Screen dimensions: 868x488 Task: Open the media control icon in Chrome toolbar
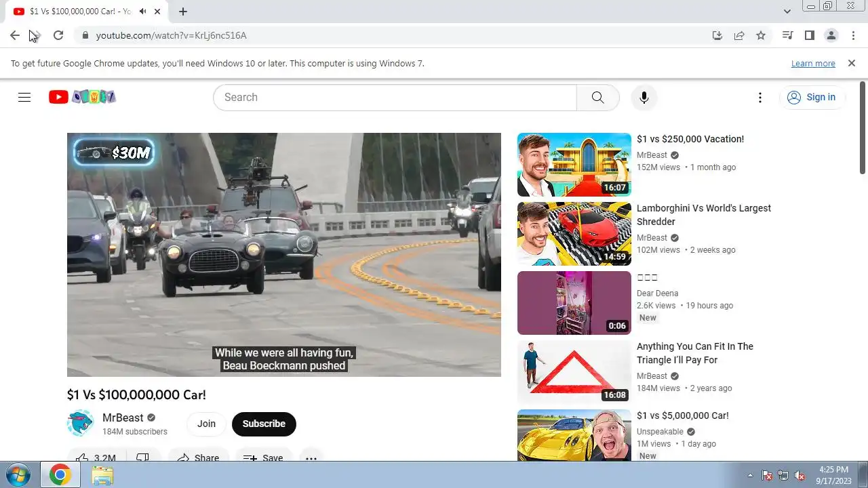[787, 35]
